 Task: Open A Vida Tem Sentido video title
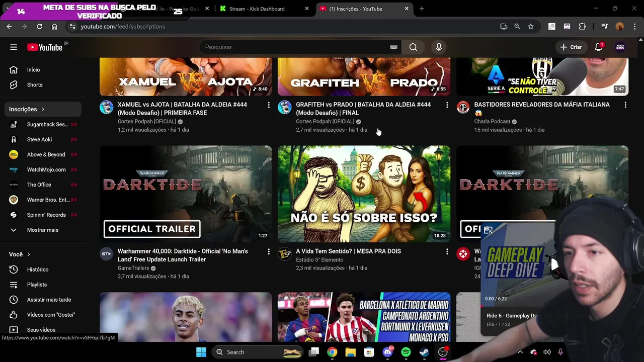[x=348, y=251]
